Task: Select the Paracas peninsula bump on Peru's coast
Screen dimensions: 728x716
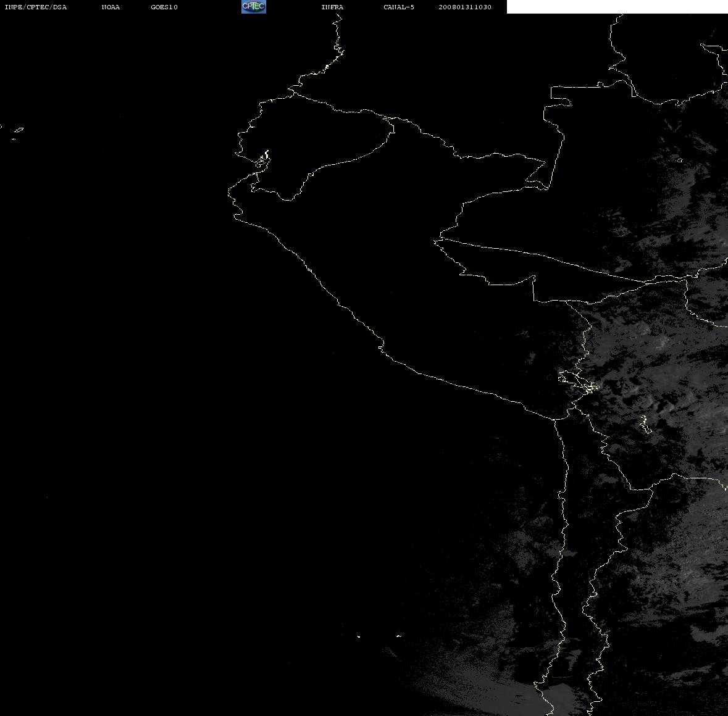Action: [381, 347]
